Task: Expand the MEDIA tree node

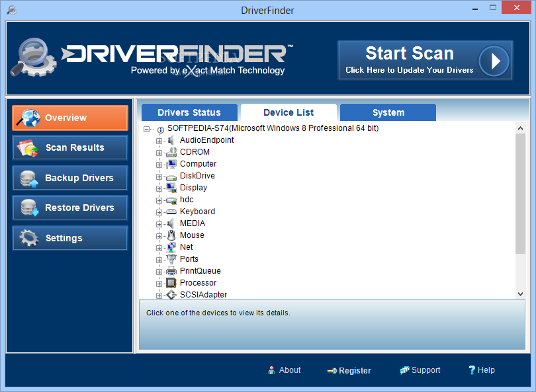Action: [159, 224]
